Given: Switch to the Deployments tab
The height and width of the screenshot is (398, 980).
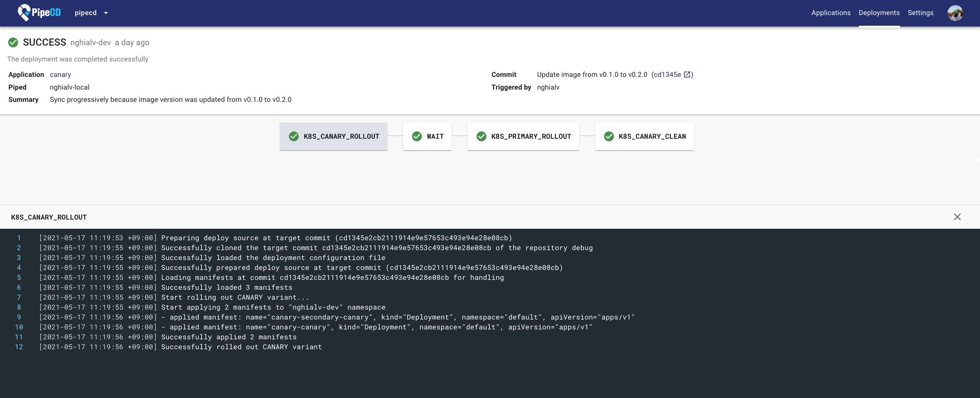Looking at the screenshot, I should click(879, 13).
